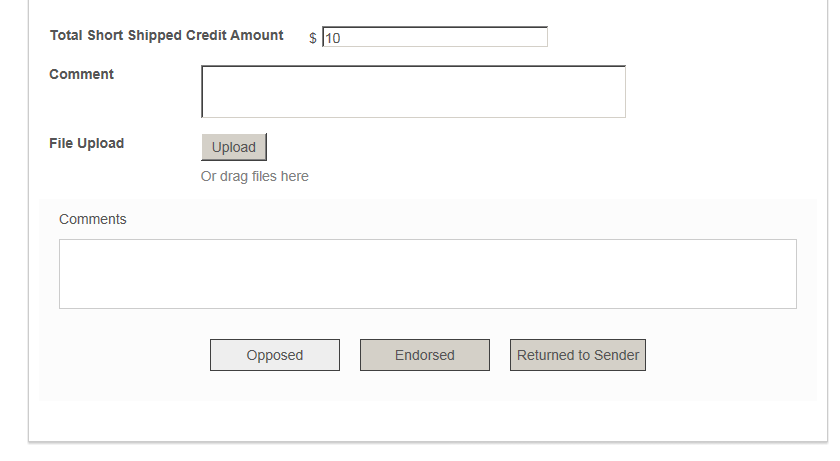Image resolution: width=840 pixels, height=461 pixels.
Task: Click the File Upload label
Action: point(86,143)
